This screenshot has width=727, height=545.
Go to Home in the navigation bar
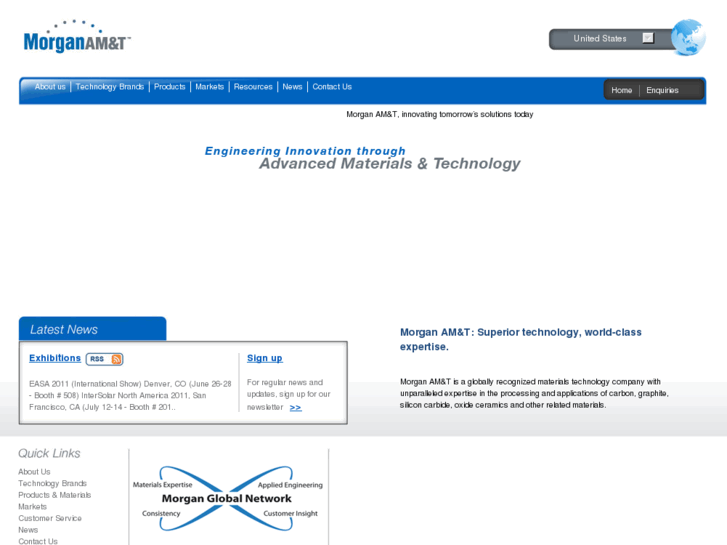tap(622, 90)
